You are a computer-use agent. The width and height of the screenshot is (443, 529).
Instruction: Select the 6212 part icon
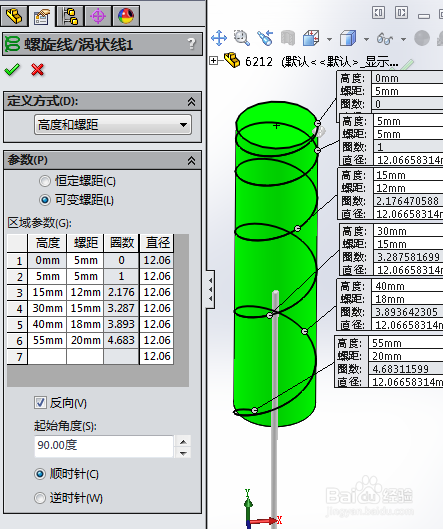[232, 60]
